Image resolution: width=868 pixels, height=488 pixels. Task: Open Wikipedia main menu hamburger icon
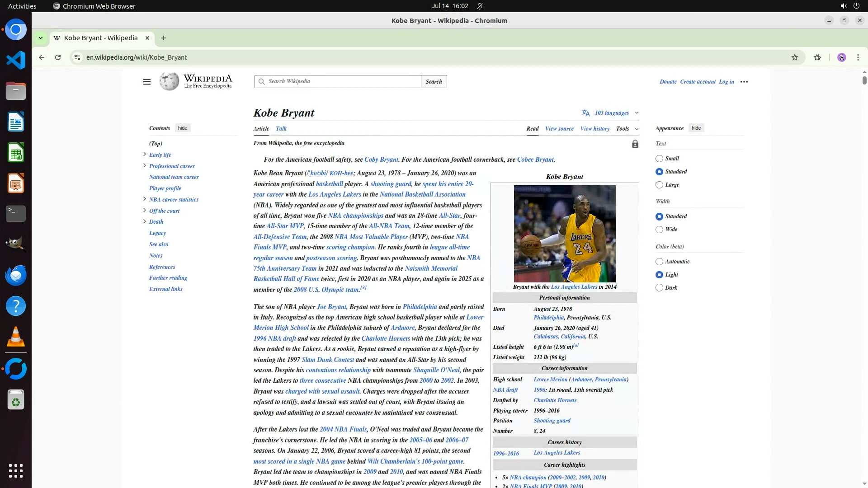pyautogui.click(x=146, y=82)
